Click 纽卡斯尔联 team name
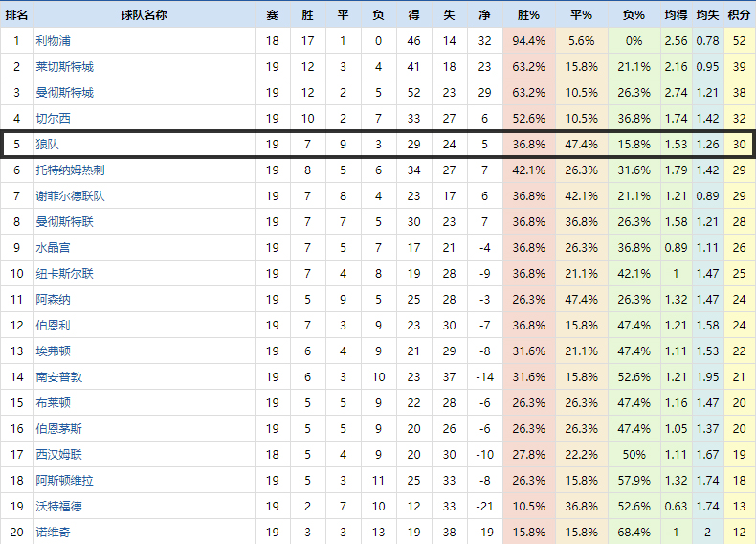Viewport: 756px width, 544px height. coord(64,274)
